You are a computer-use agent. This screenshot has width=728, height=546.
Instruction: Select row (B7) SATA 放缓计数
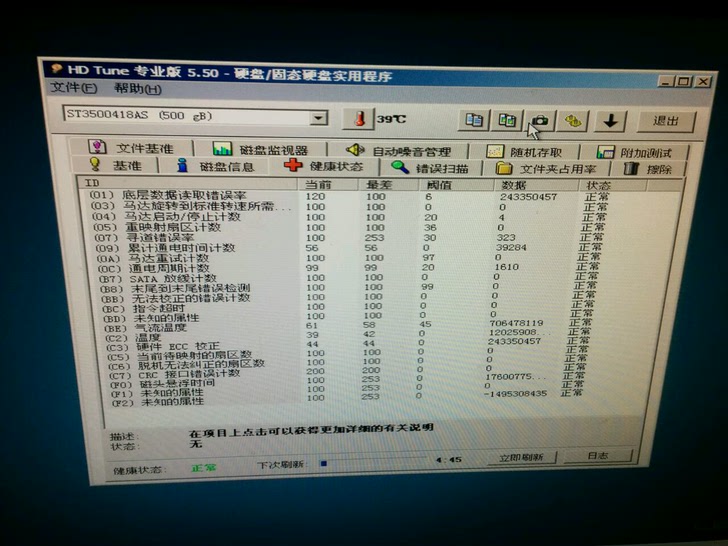pyautogui.click(x=348, y=278)
